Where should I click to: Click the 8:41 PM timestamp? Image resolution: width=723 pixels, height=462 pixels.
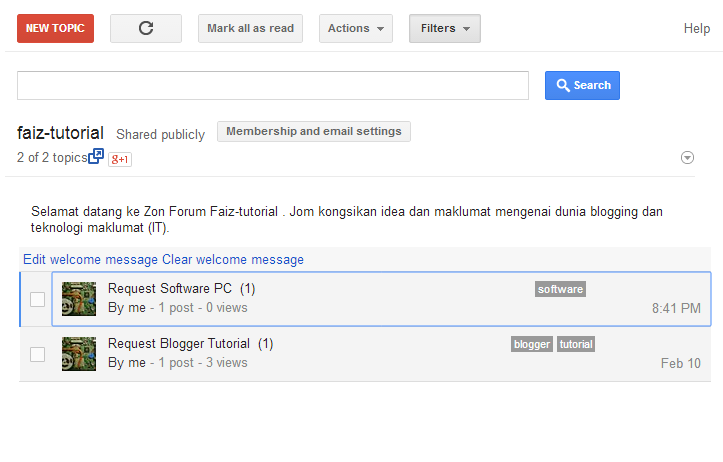point(676,308)
